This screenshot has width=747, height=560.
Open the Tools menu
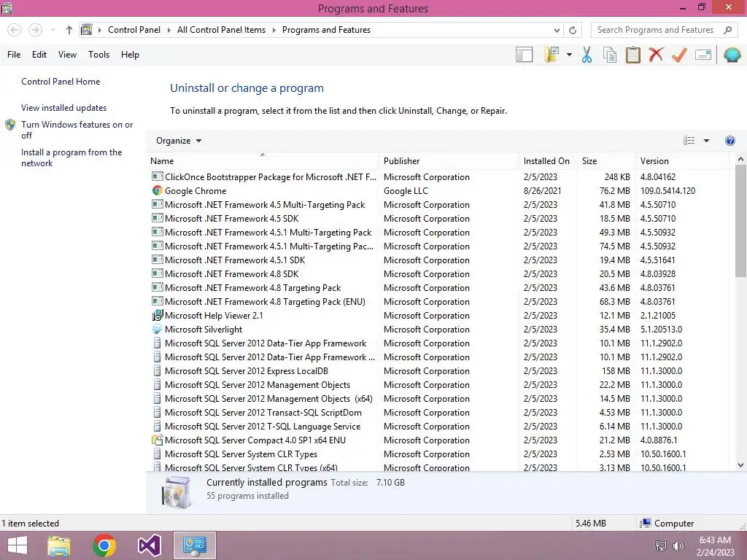tap(98, 54)
